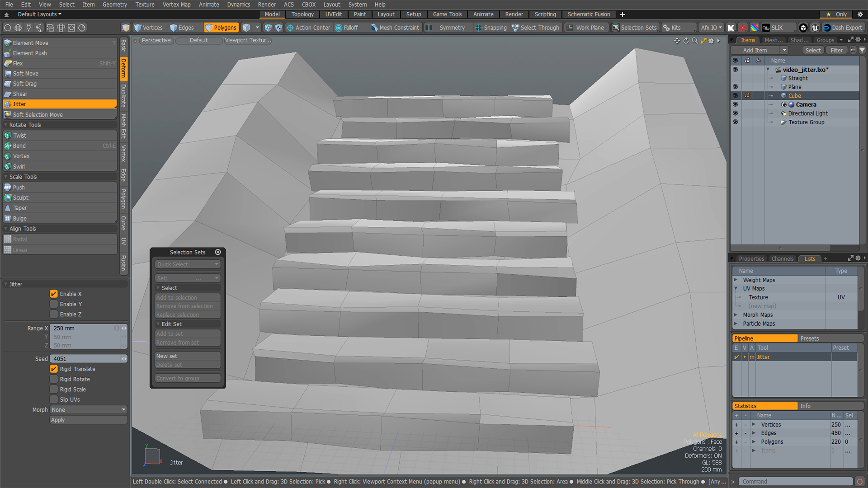
Task: Select the Twist tool icon
Action: tap(8, 135)
